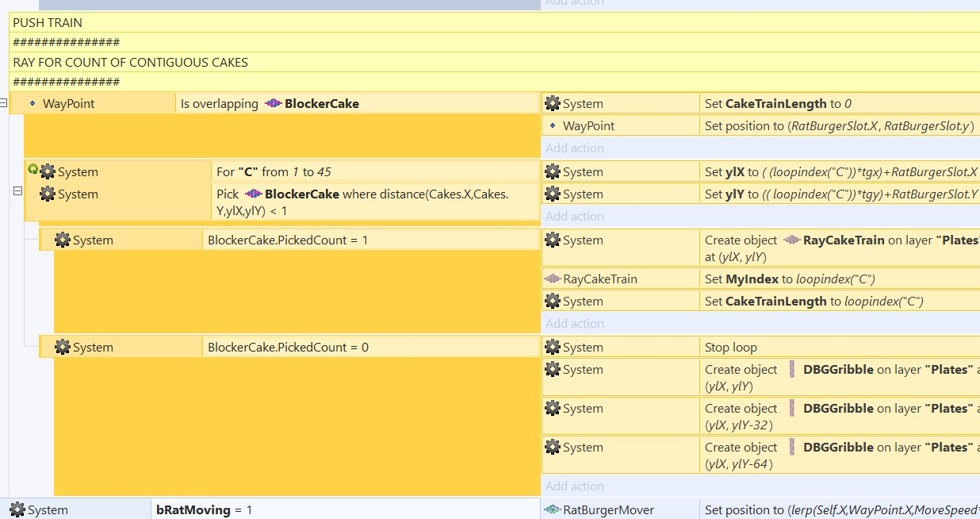Click the System gear icon in the bRatMoving condition
Screen dimensions: 980x519
(17, 509)
